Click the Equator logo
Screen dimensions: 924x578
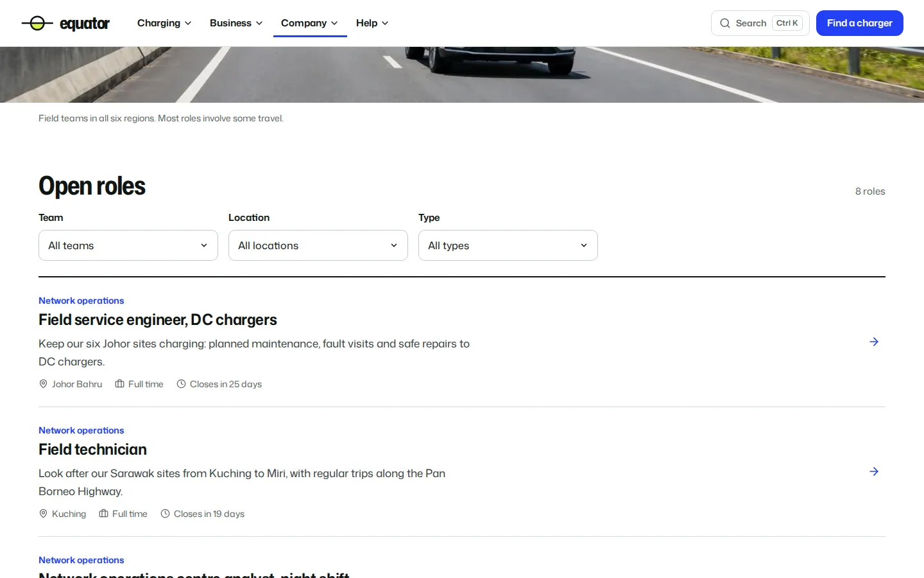coord(65,24)
